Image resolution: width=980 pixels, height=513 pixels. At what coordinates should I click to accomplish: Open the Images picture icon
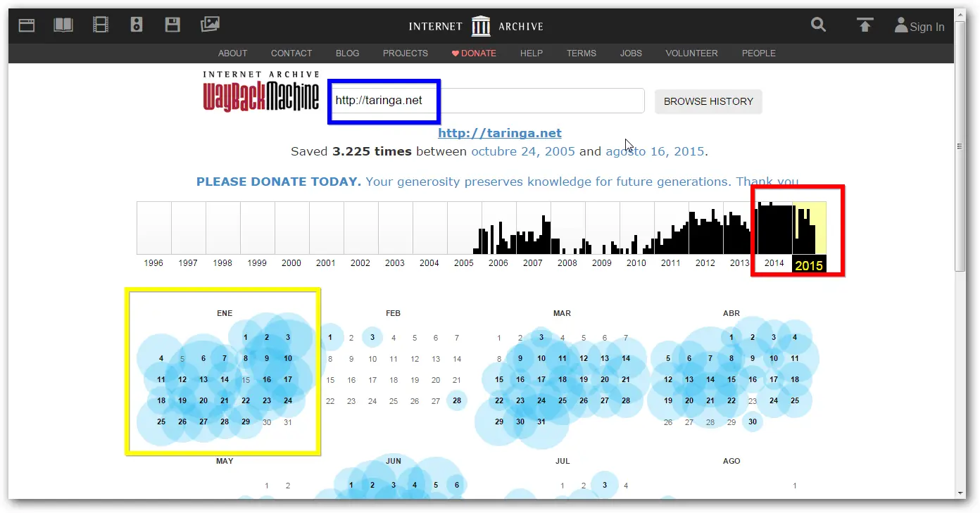[x=210, y=25]
